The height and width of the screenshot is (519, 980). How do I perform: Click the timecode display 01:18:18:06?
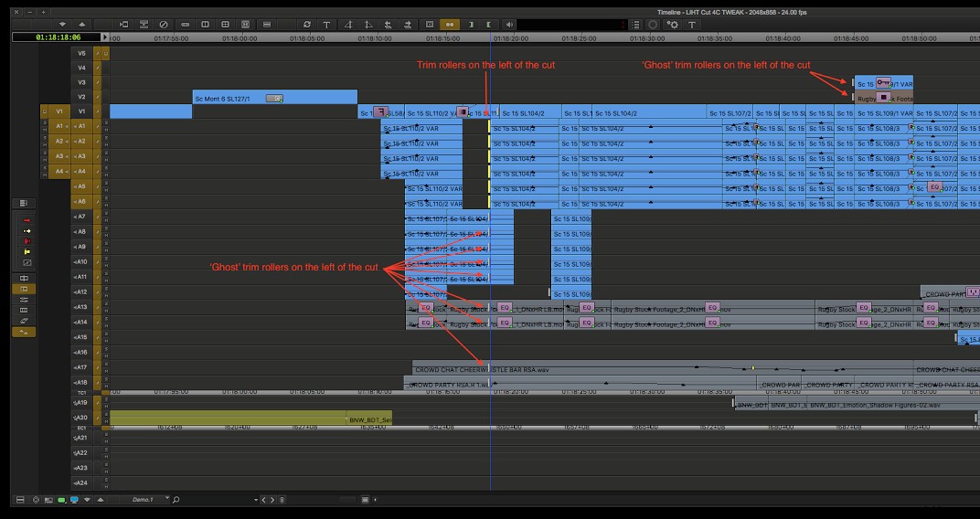(x=58, y=37)
